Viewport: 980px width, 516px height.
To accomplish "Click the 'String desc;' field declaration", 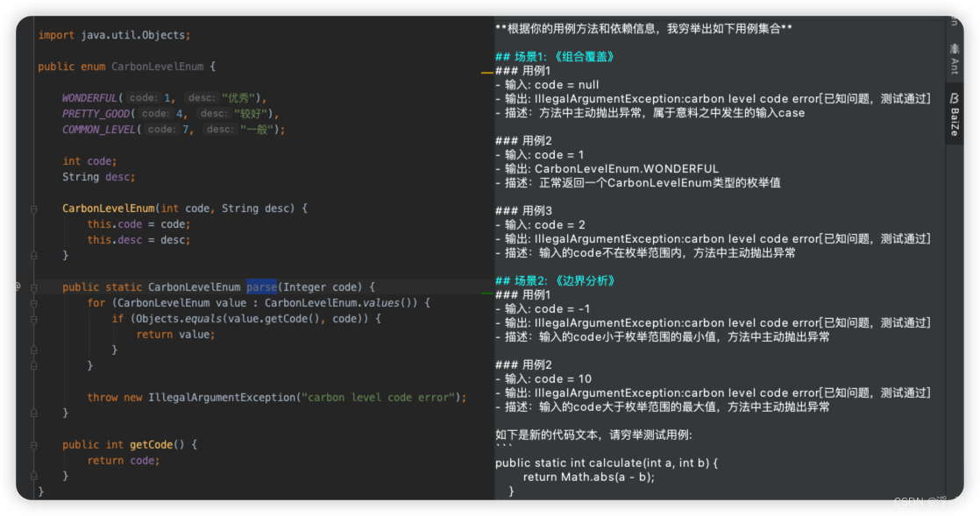I will (x=99, y=177).
